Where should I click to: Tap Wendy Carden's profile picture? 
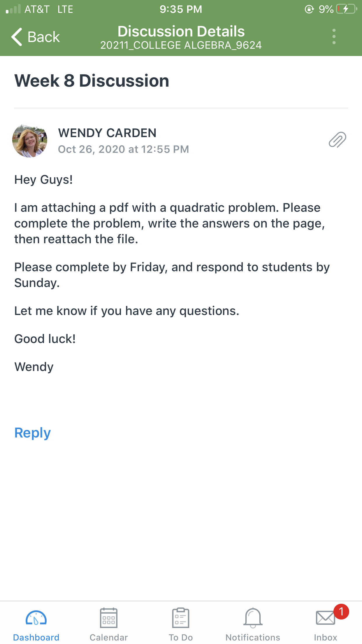coord(30,141)
